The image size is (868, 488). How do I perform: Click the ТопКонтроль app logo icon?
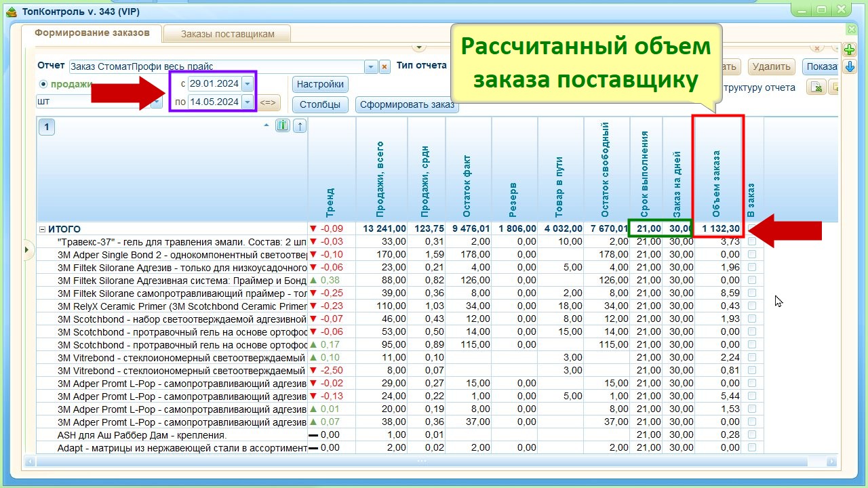coord(11,11)
